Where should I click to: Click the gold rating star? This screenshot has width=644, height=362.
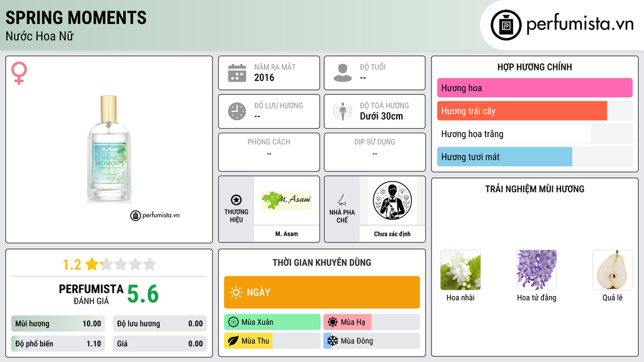92,264
